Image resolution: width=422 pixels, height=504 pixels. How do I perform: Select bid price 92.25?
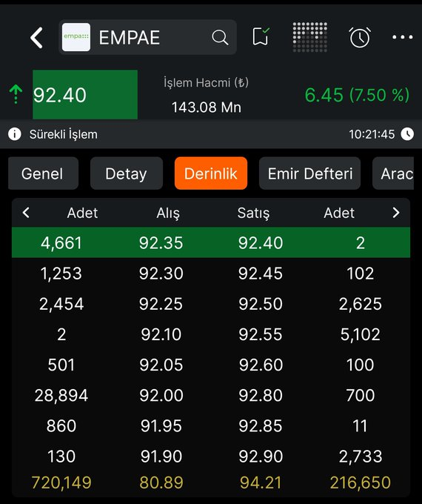(x=161, y=304)
